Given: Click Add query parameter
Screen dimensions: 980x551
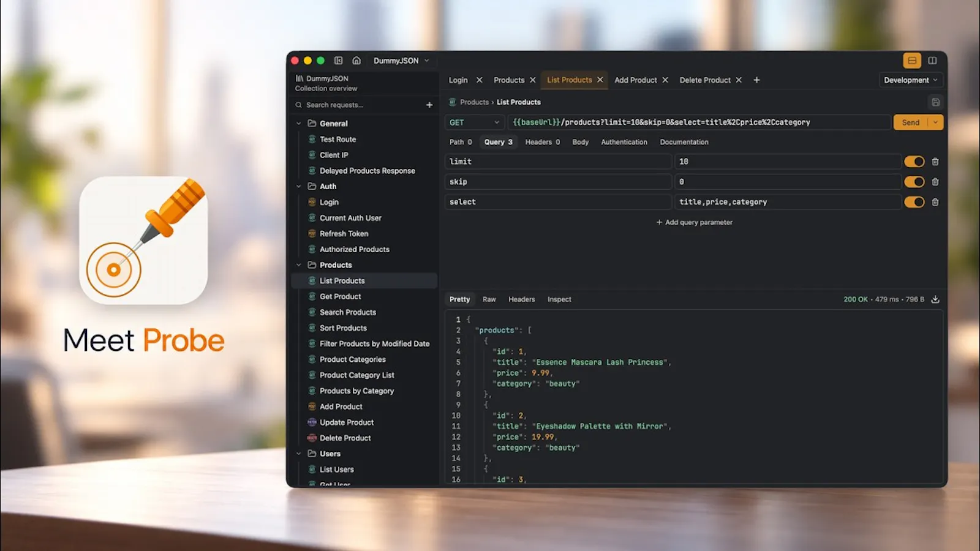Looking at the screenshot, I should (695, 222).
